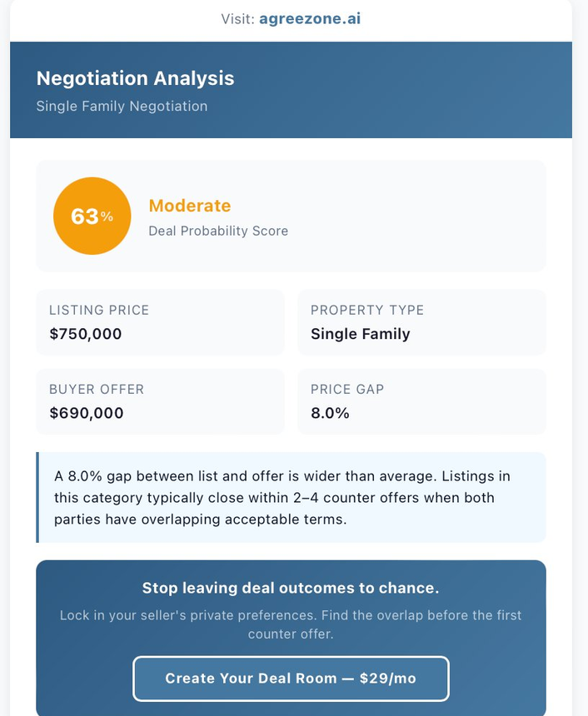
Task: Click the $690,000 buyer offer value
Action: pos(86,413)
